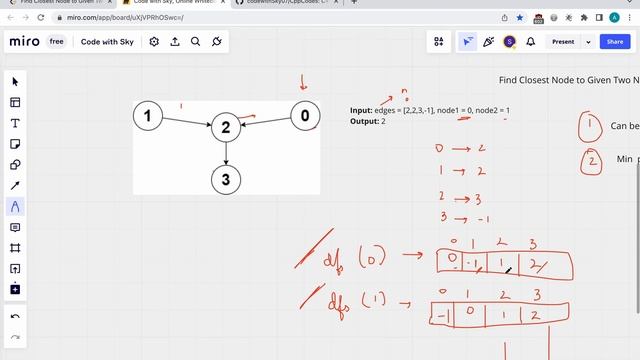This screenshot has width=640, height=360.
Task: Select the Connection line arrow tool
Action: coord(15,186)
